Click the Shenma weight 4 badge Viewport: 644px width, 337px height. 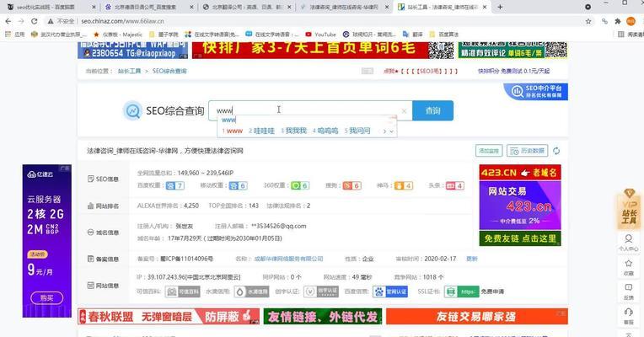tap(403, 185)
